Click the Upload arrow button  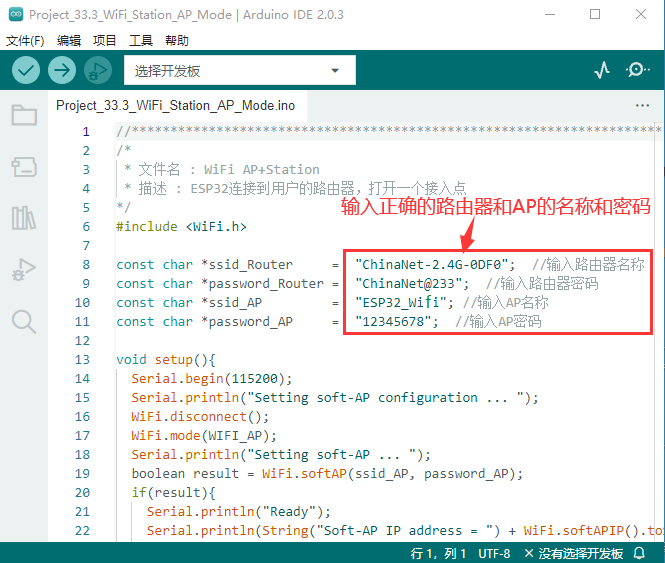click(x=62, y=70)
